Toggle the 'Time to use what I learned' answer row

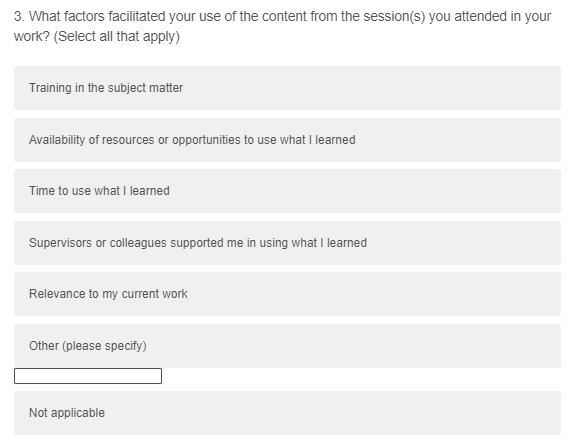[x=287, y=191]
